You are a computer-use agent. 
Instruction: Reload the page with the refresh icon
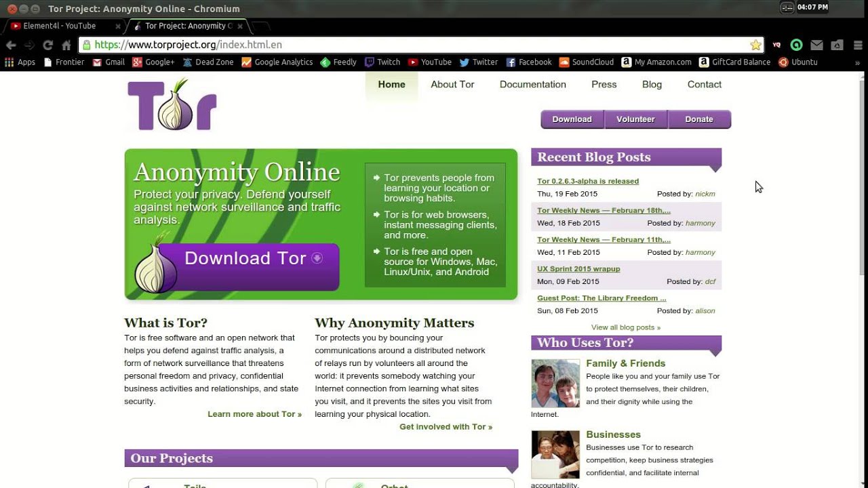(x=47, y=45)
